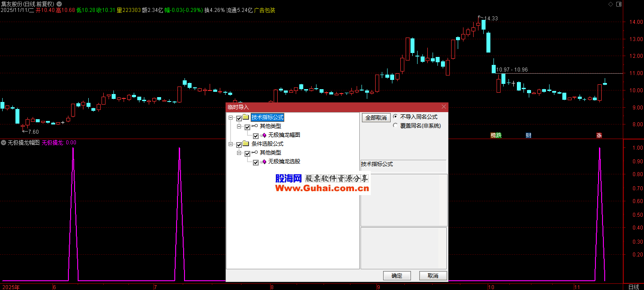
Task: Collapse the 条件选股公式 tree node
Action: click(231, 144)
